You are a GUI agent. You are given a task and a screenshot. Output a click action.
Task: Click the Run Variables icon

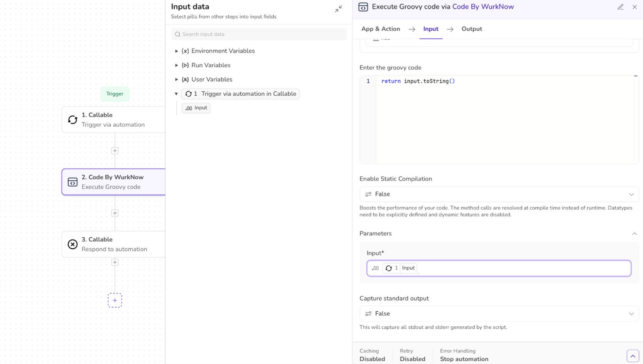coord(185,65)
